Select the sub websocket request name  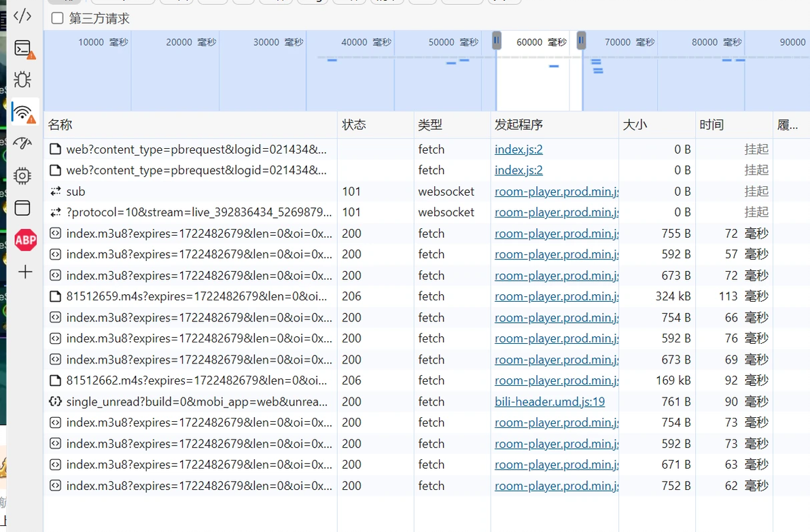click(x=75, y=192)
